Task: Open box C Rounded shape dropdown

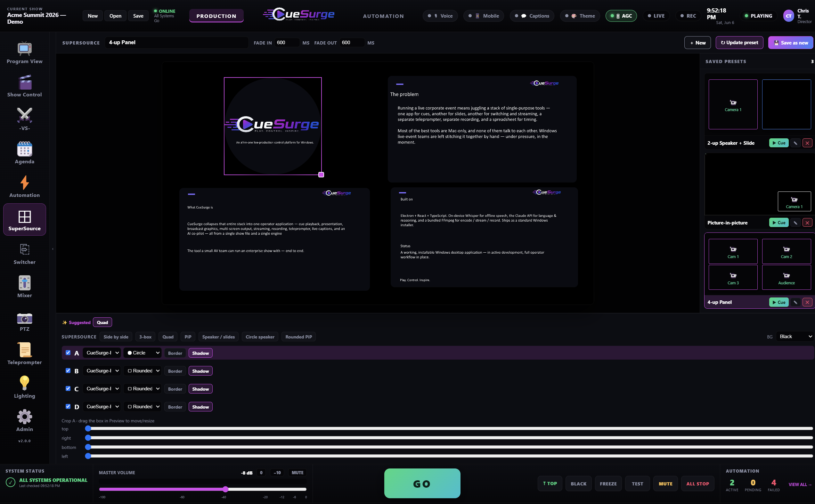Action: tap(143, 389)
